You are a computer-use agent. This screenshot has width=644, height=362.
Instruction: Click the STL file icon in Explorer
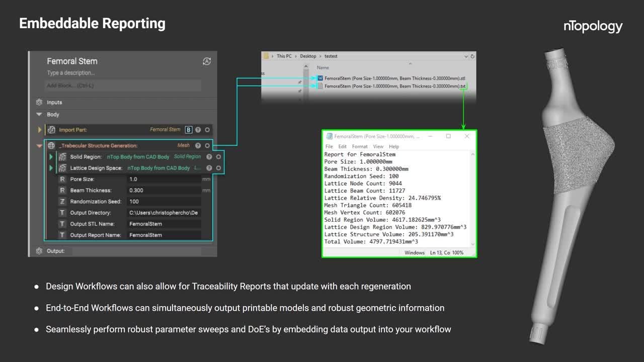click(320, 78)
